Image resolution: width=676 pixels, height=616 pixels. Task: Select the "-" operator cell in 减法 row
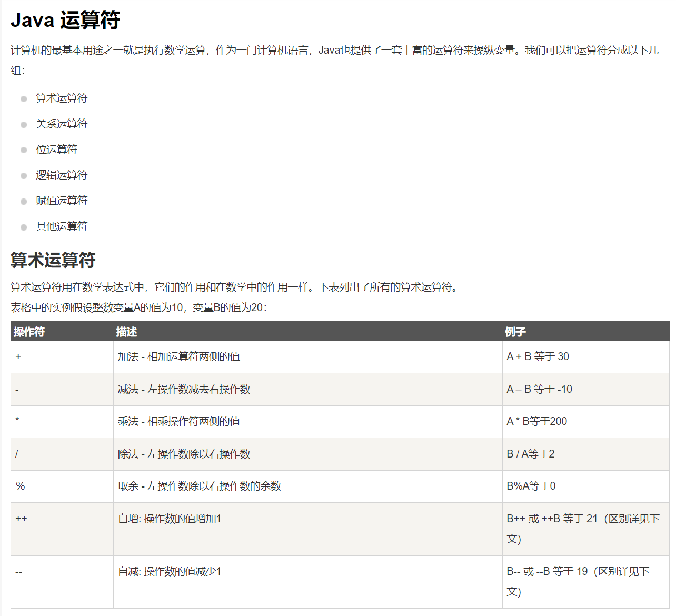coord(62,390)
